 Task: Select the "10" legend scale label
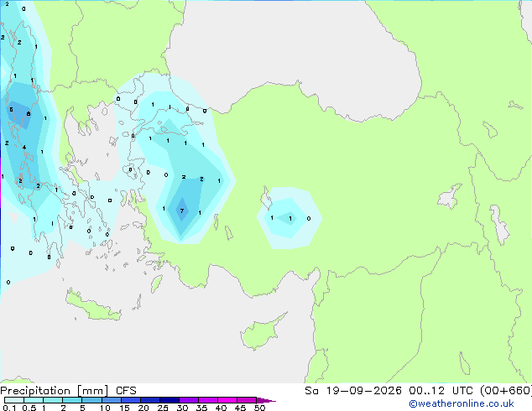click(x=105, y=408)
